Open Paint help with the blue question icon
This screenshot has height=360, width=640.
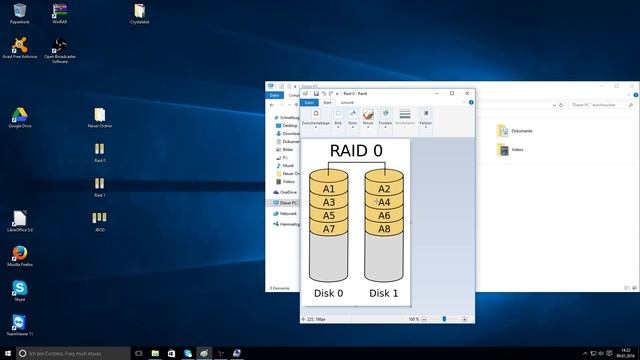pyautogui.click(x=471, y=102)
